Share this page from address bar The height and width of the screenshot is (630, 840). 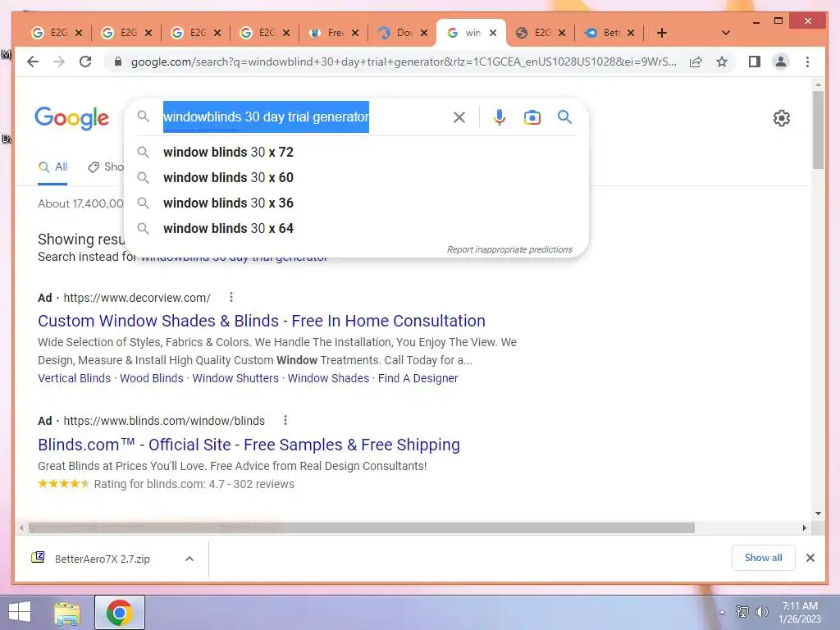(x=696, y=62)
